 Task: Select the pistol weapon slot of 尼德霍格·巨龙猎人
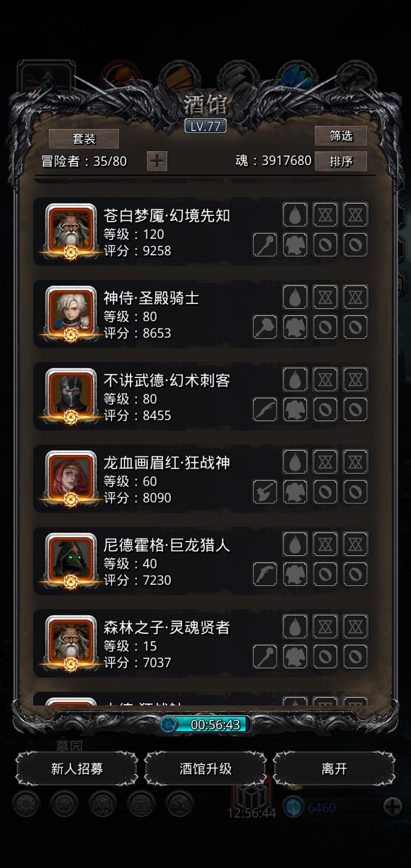tap(265, 574)
